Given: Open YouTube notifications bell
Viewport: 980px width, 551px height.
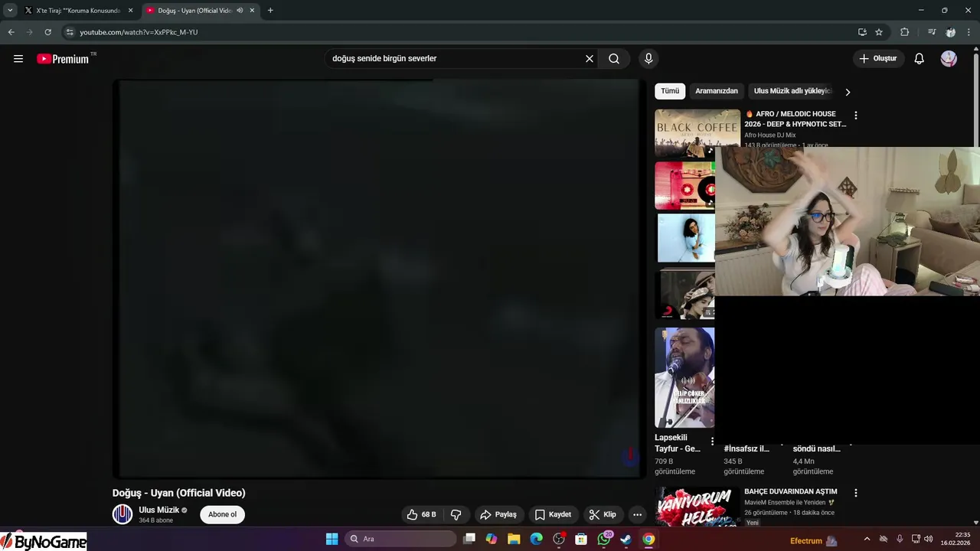Looking at the screenshot, I should point(920,59).
